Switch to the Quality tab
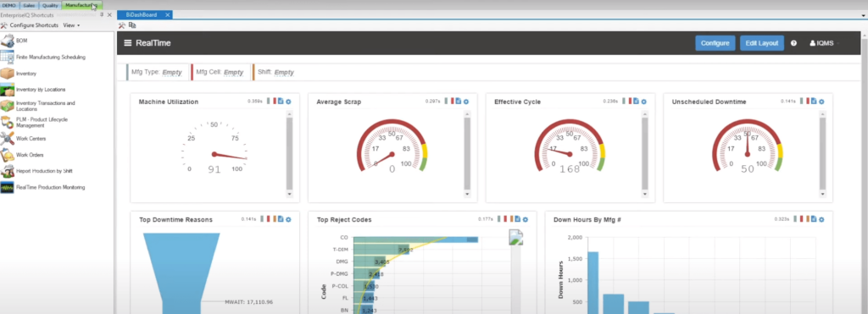Screen dimensions: 868x314 (50, 6)
